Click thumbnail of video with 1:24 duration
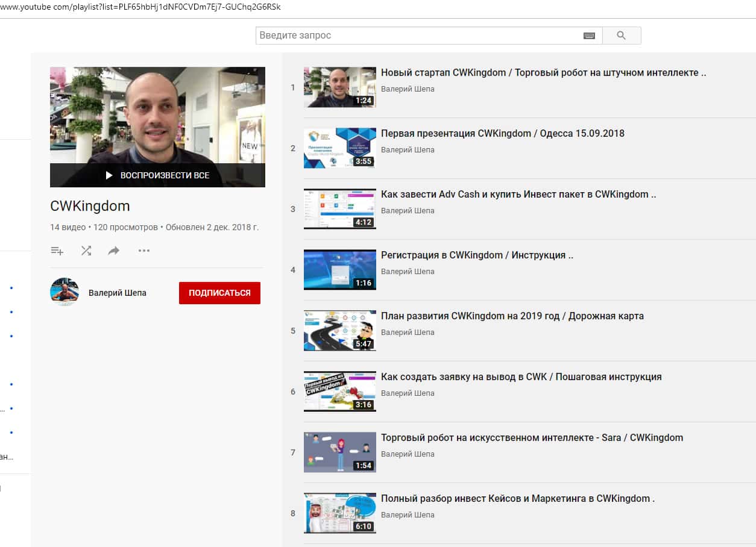Viewport: 756px width, 547px height. pyautogui.click(x=340, y=87)
